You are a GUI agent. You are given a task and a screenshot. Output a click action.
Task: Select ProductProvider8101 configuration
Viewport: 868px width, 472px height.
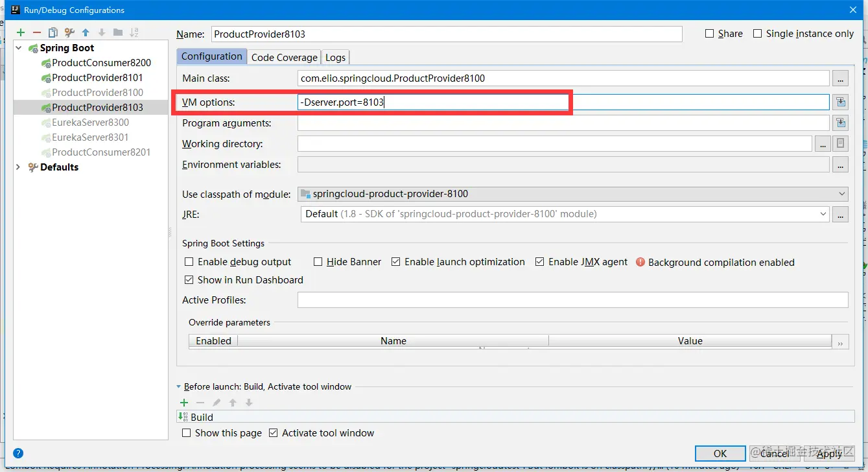(x=97, y=78)
